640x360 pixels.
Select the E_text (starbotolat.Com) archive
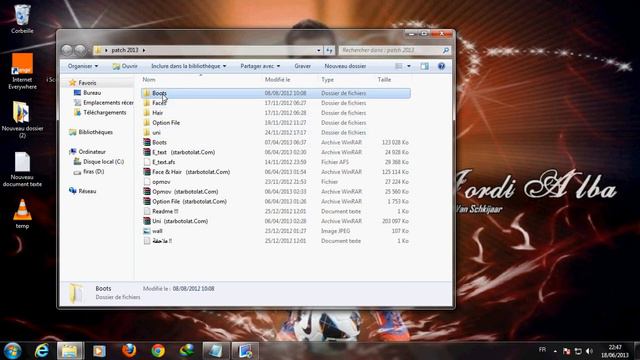[276, 152]
